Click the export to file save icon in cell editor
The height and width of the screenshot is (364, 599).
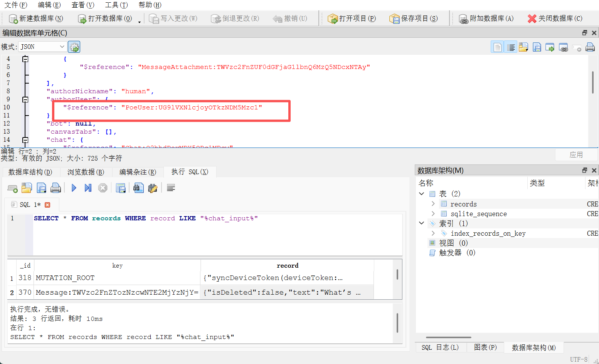tap(537, 47)
